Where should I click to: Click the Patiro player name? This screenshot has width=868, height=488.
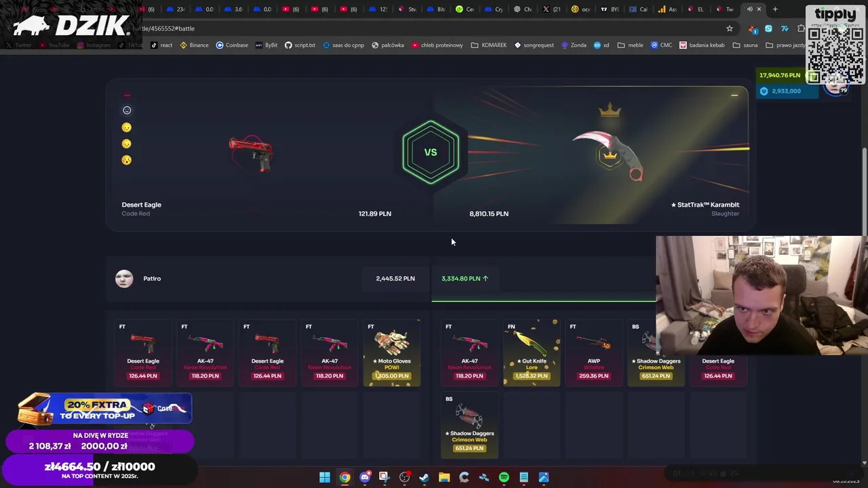coord(152,279)
